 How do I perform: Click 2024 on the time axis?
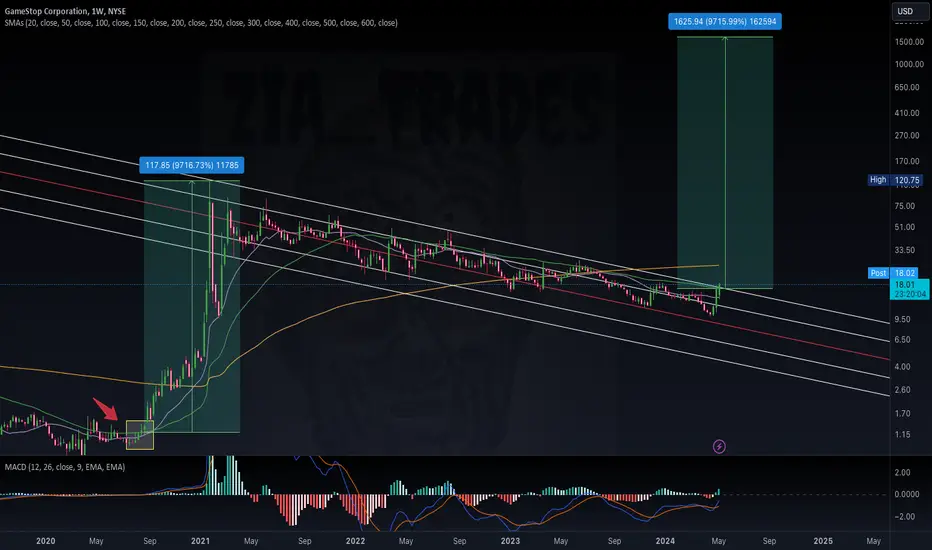665,540
